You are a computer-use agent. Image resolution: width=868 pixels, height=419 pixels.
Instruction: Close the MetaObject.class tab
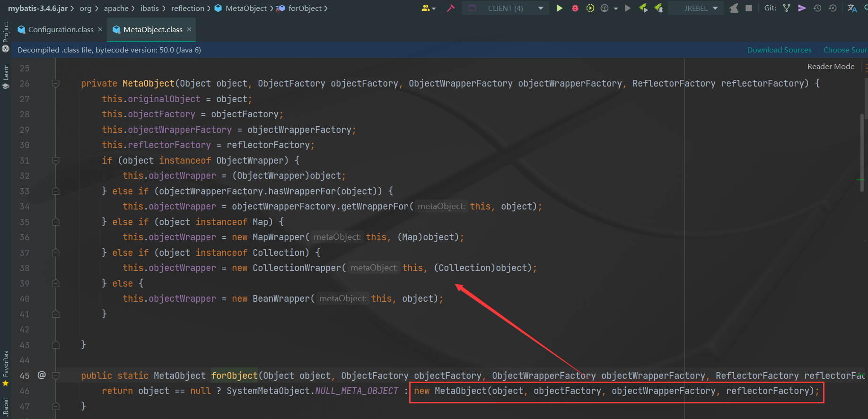[189, 29]
